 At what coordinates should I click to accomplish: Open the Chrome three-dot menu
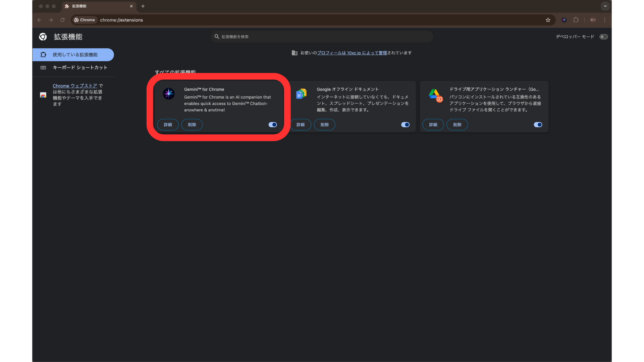[x=605, y=20]
